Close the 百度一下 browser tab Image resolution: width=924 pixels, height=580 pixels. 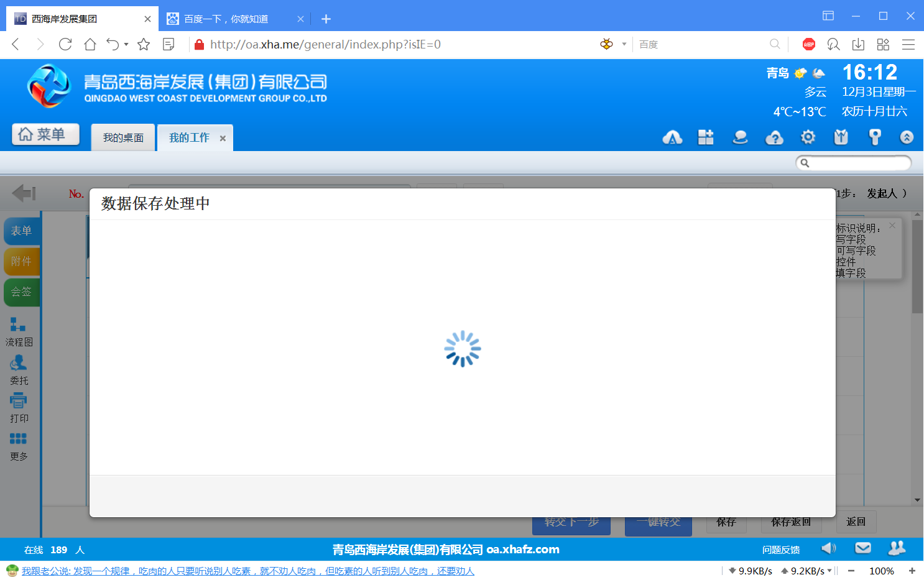[x=300, y=19]
